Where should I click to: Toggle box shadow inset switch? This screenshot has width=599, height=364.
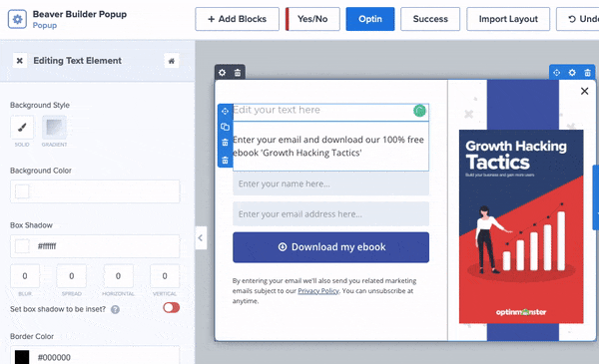click(171, 307)
